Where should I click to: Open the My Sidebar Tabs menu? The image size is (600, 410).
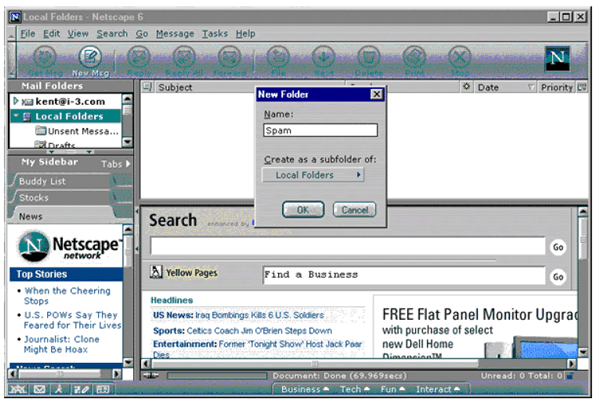pos(116,164)
